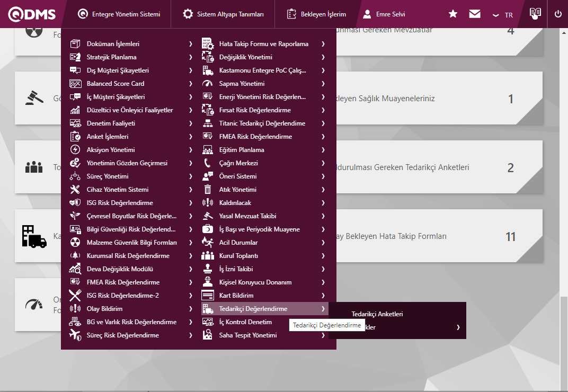Screen dimensions: 568x392
Task: Open the TR language dropdown
Action: 502,15
